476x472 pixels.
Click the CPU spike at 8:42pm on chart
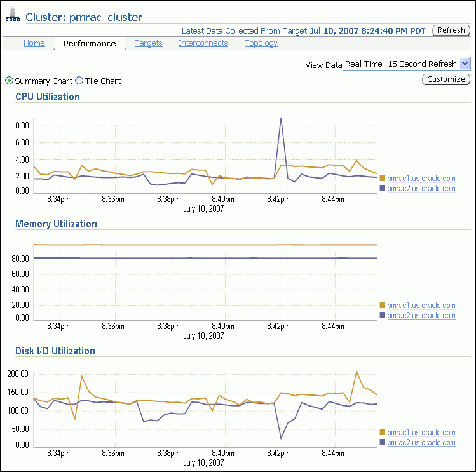tap(281, 118)
